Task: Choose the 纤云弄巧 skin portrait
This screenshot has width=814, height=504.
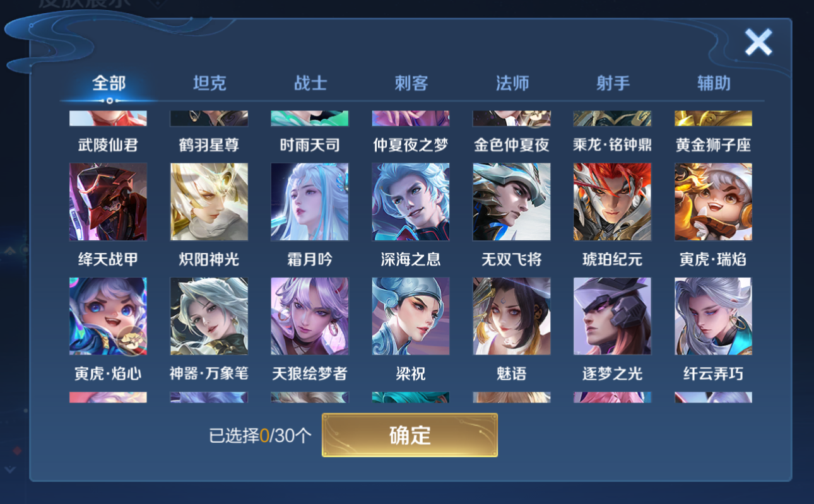Action: (x=713, y=316)
